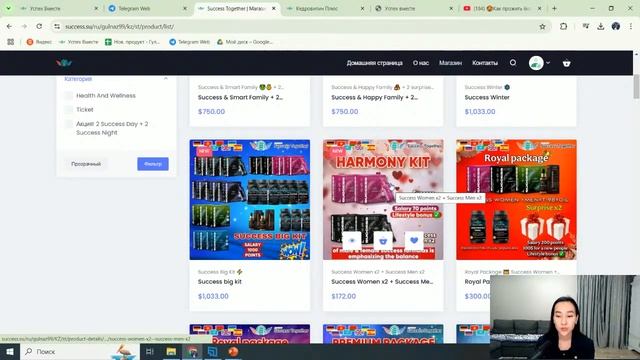This screenshot has height=360, width=640.
Task: Open the search magnifier in the site header
Action: (x=513, y=63)
